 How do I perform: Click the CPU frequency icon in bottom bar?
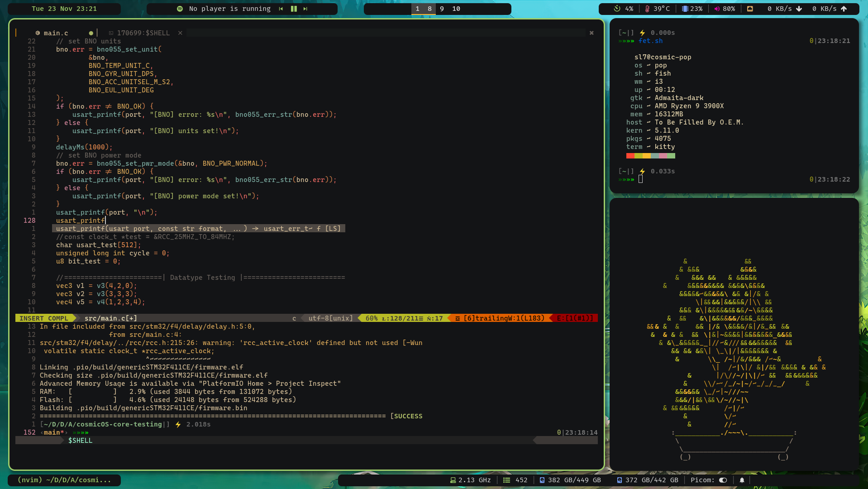[x=453, y=480]
